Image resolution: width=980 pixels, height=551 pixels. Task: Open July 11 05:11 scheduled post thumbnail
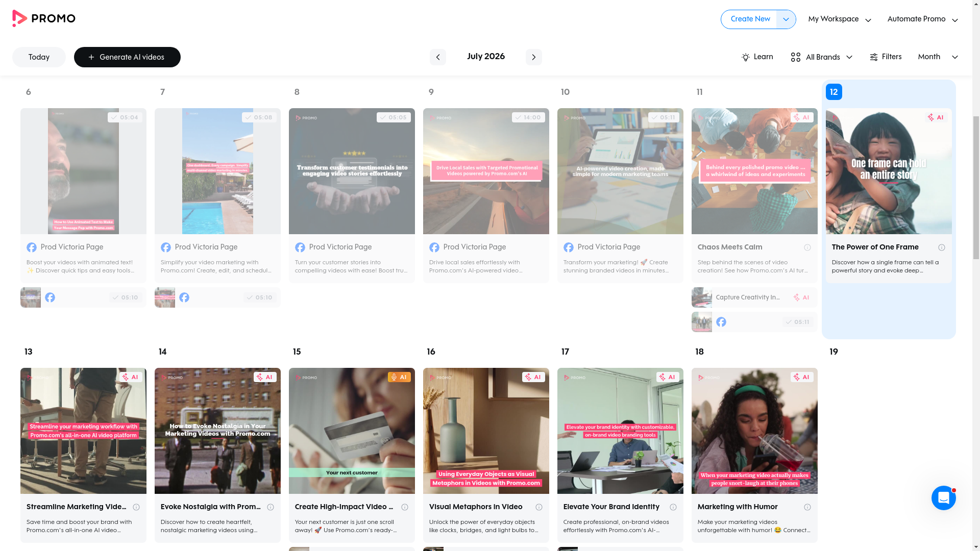click(702, 322)
